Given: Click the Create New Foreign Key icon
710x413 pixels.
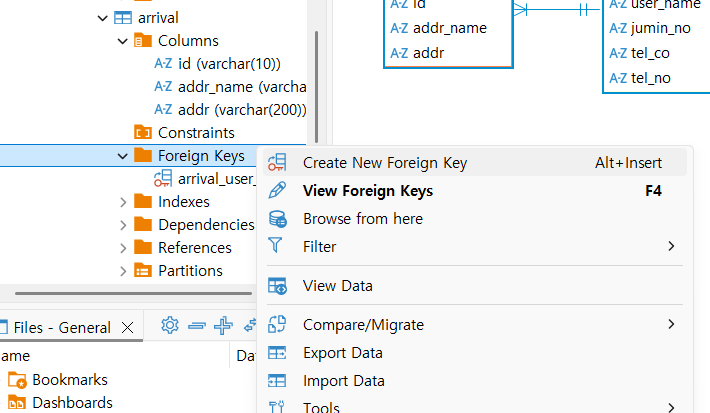Looking at the screenshot, I should [278, 163].
